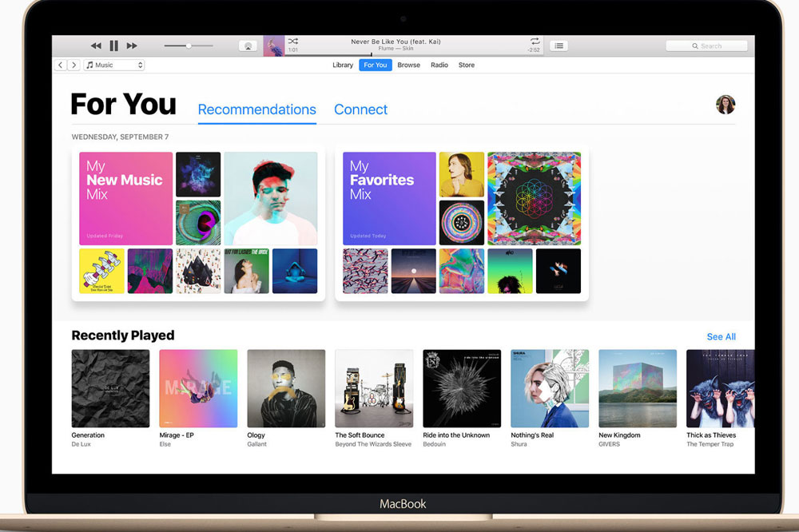799x532 pixels.
Task: Click See All for Recently Played
Action: 721,336
